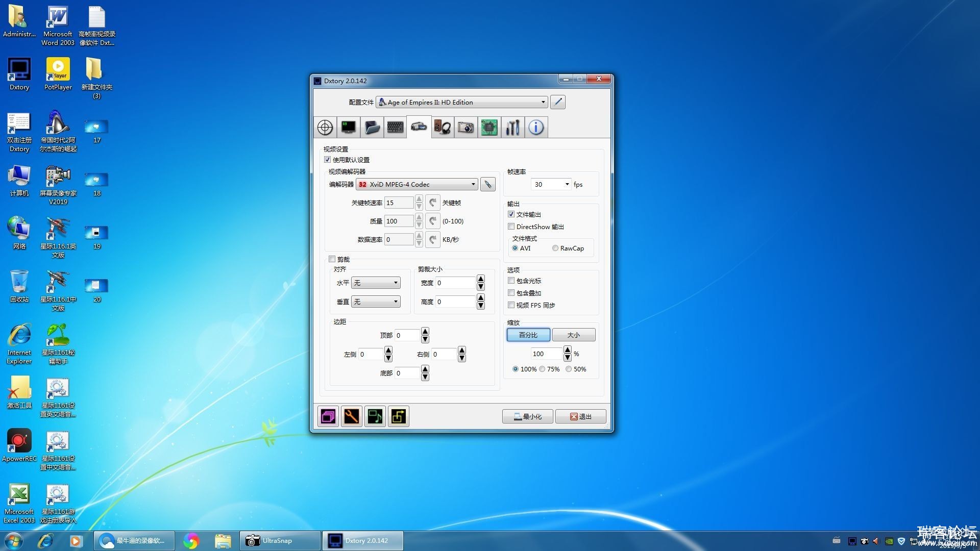
Task: Decrease the 高度 crop height stepper
Action: 481,305
